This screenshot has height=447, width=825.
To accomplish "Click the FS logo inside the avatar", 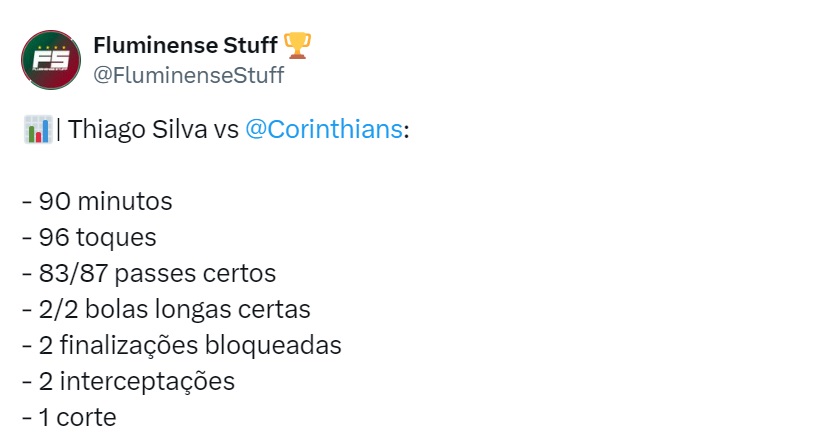I will (51, 60).
